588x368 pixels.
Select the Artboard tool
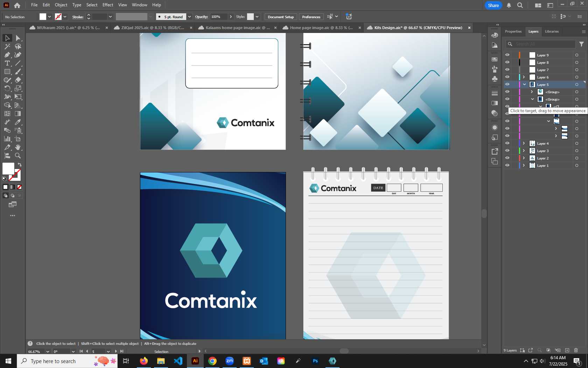tap(18, 139)
